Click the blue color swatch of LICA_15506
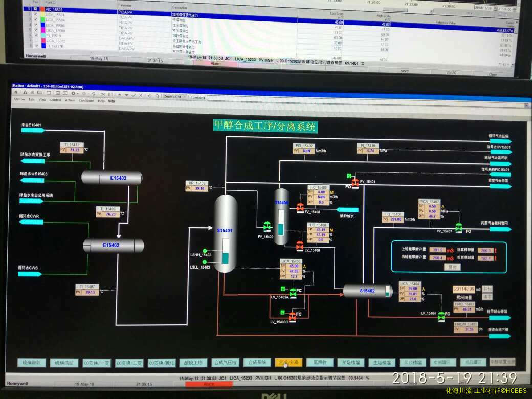 pos(42,25)
